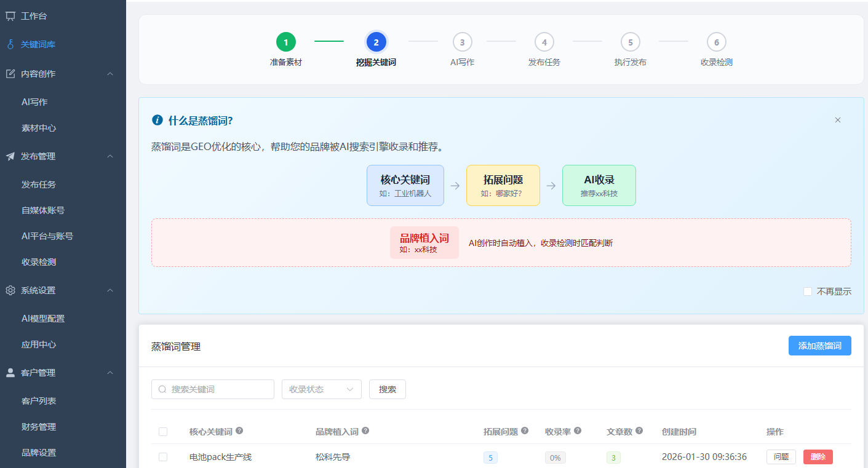Click the 内容创作 pencil icon
This screenshot has width=868, height=468.
[x=10, y=73]
